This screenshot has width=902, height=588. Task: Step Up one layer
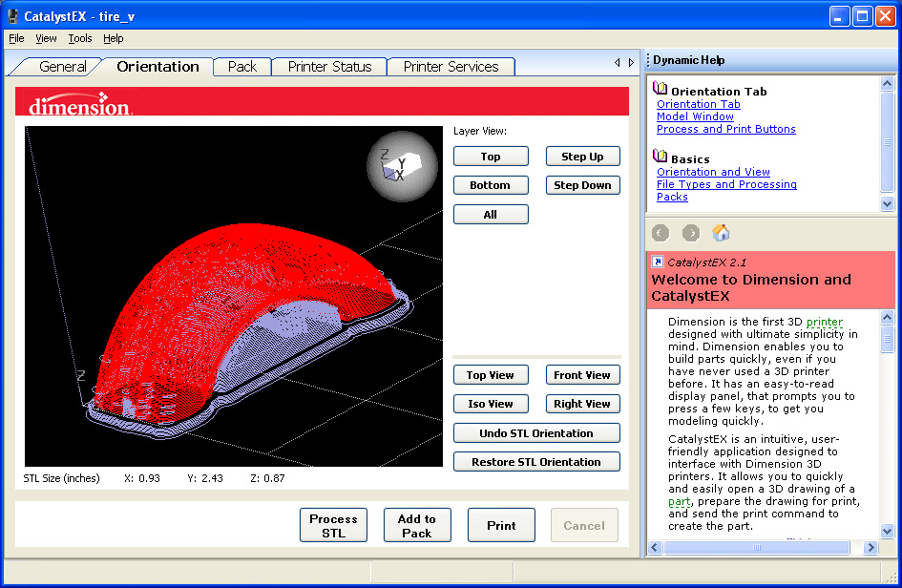point(583,157)
